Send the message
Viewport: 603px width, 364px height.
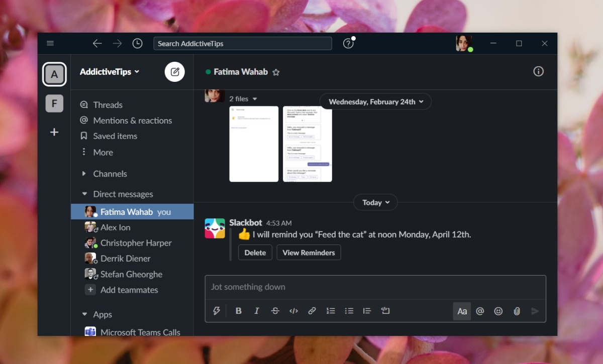(x=535, y=311)
